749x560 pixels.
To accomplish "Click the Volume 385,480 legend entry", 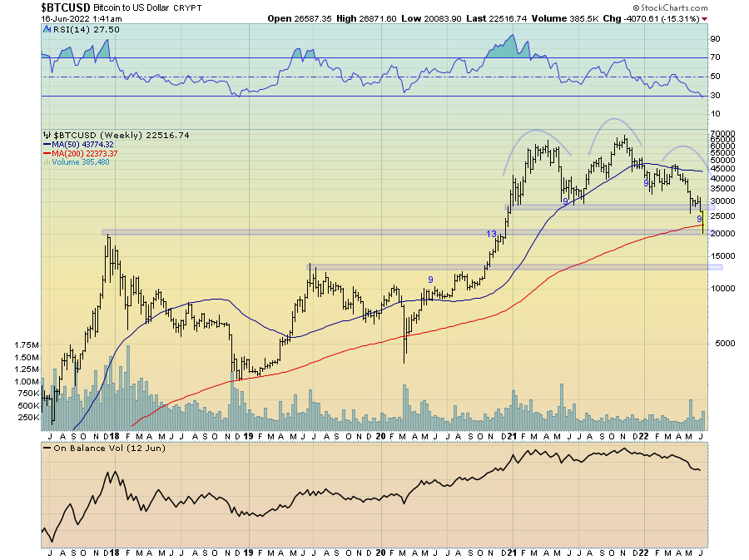I will [x=81, y=162].
